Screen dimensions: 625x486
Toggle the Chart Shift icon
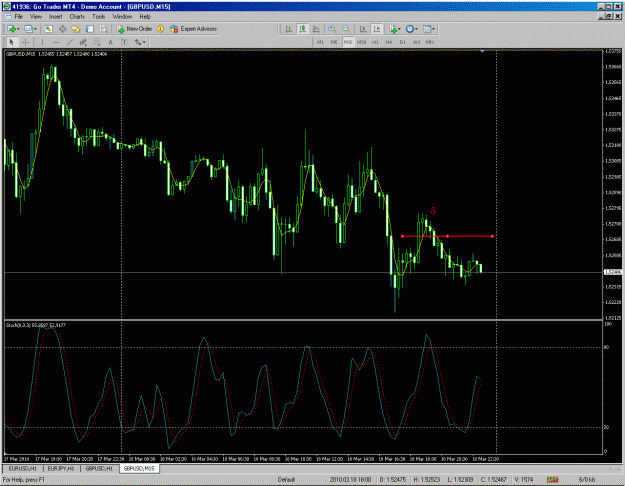point(377,29)
